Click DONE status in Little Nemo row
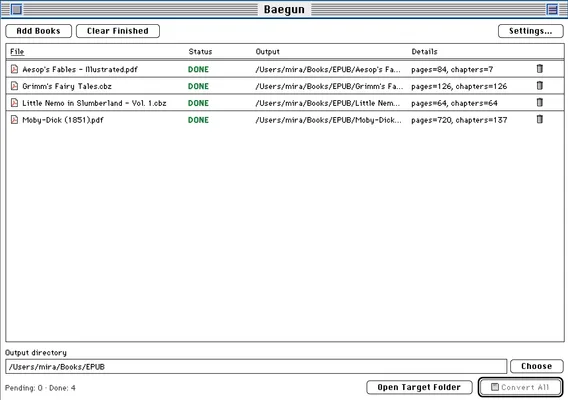This screenshot has width=568, height=400. 198,103
